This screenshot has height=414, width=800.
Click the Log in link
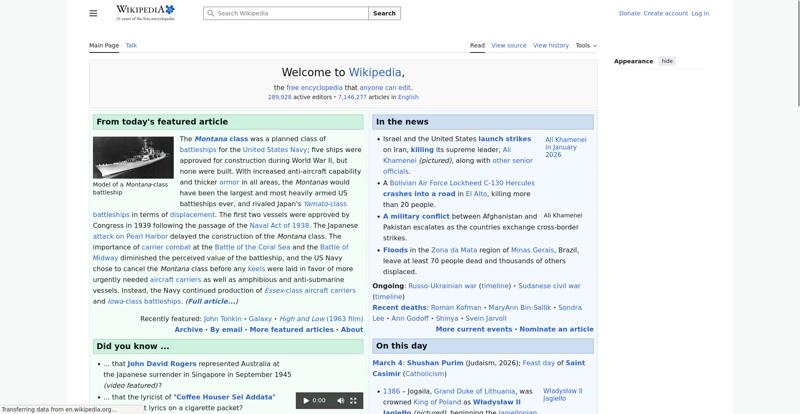point(700,14)
